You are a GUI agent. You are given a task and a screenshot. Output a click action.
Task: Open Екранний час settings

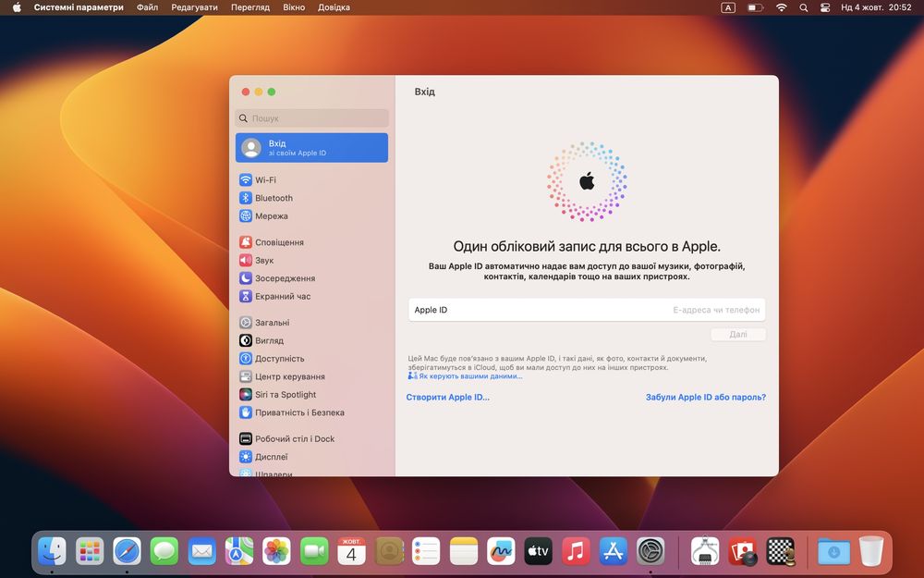click(x=311, y=296)
